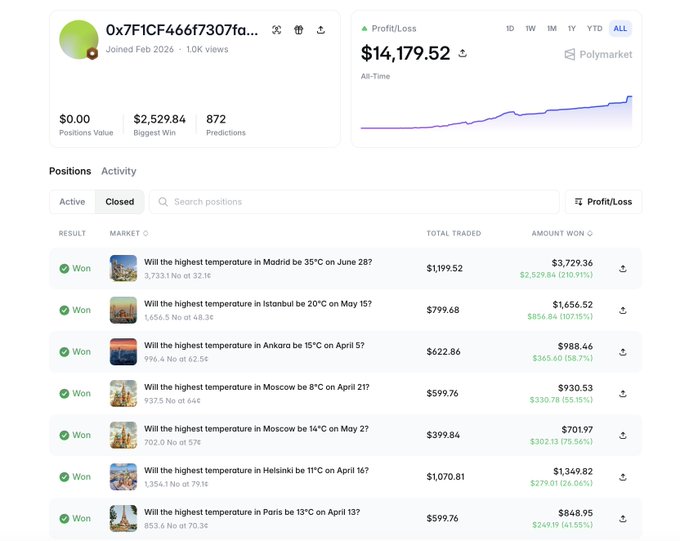Click the Total Traded column header
This screenshot has height=541, width=680.
454,233
